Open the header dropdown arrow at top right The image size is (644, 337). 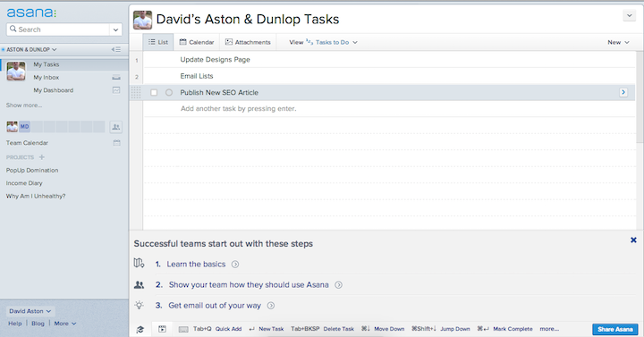(629, 15)
